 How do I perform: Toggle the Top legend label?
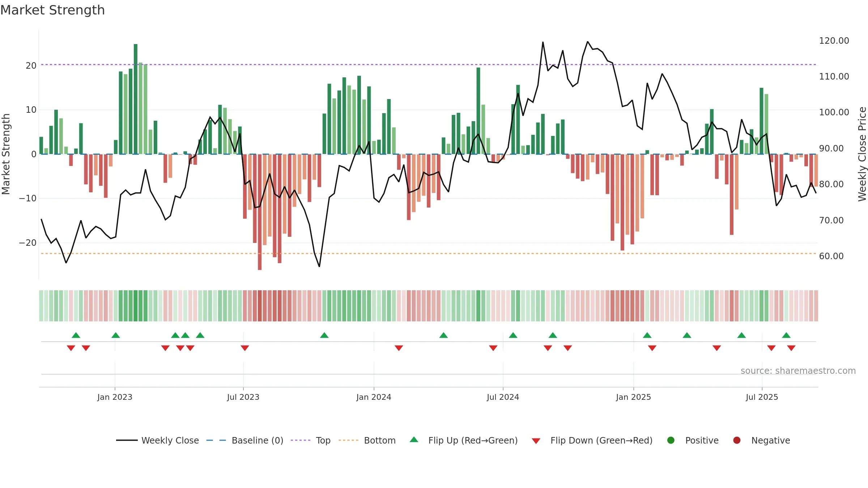tap(323, 441)
